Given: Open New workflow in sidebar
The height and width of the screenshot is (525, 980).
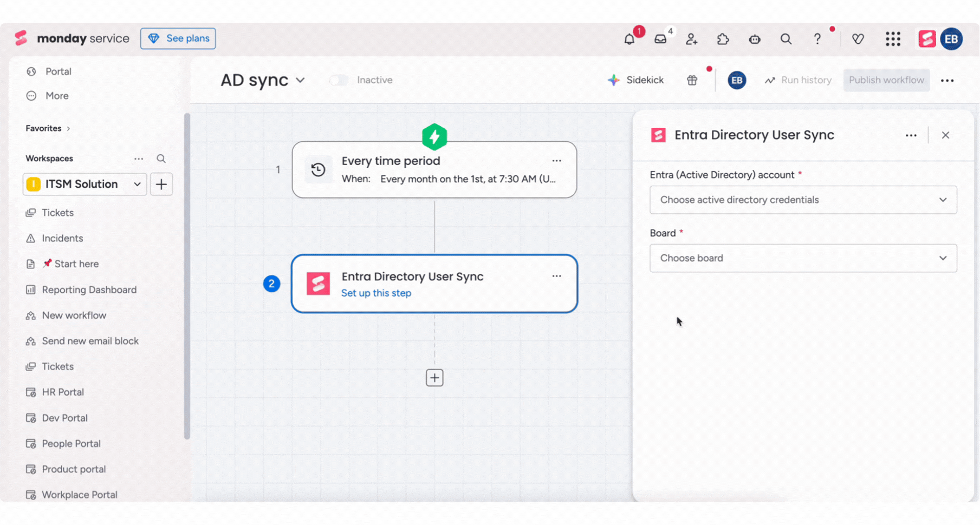Looking at the screenshot, I should tap(74, 316).
